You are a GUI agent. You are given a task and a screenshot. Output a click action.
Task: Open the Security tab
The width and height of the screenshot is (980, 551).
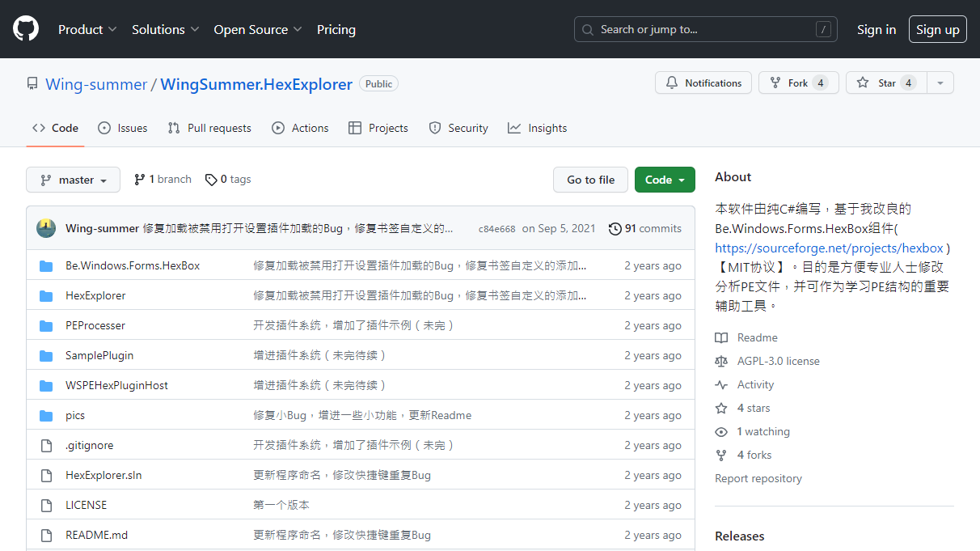tap(458, 128)
